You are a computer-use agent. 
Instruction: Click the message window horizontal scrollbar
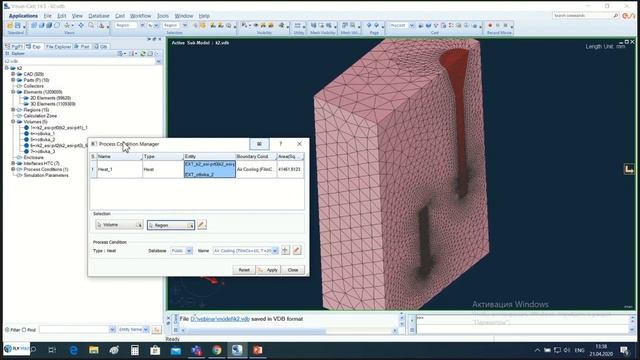coord(288,331)
